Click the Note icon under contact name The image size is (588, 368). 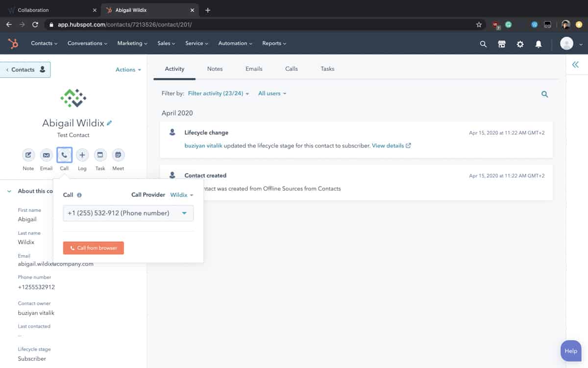[28, 155]
